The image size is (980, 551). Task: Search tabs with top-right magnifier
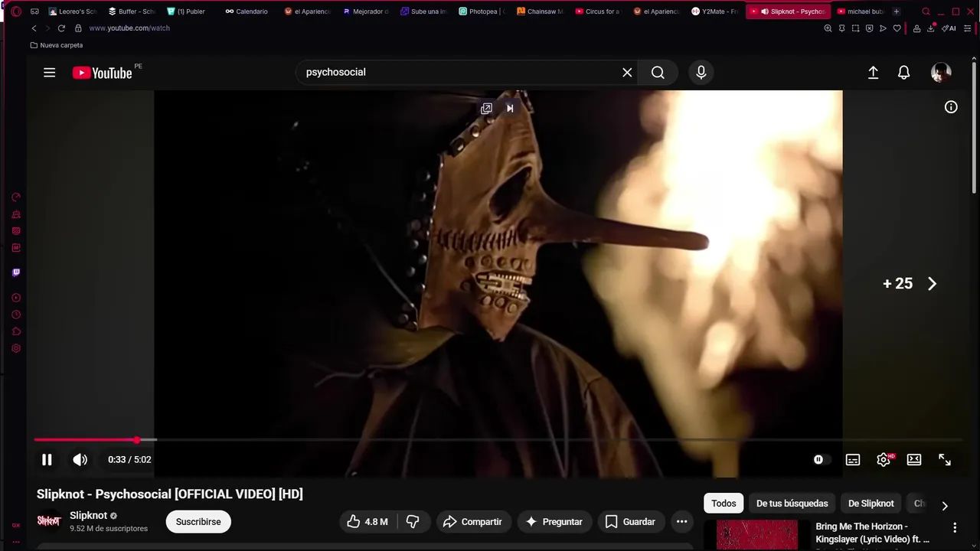(x=926, y=11)
